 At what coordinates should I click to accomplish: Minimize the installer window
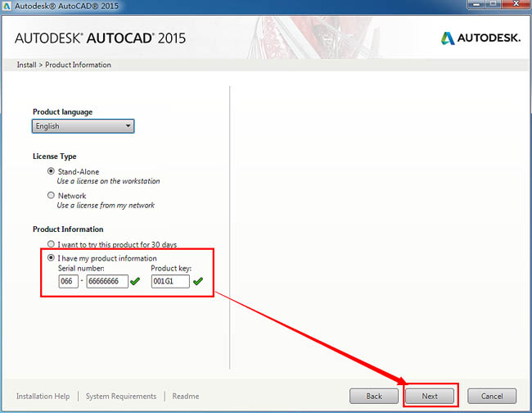pyautogui.click(x=476, y=4)
